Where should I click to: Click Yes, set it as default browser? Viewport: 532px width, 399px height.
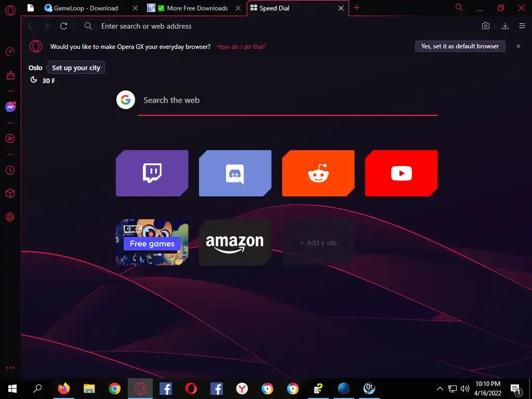[x=460, y=46]
